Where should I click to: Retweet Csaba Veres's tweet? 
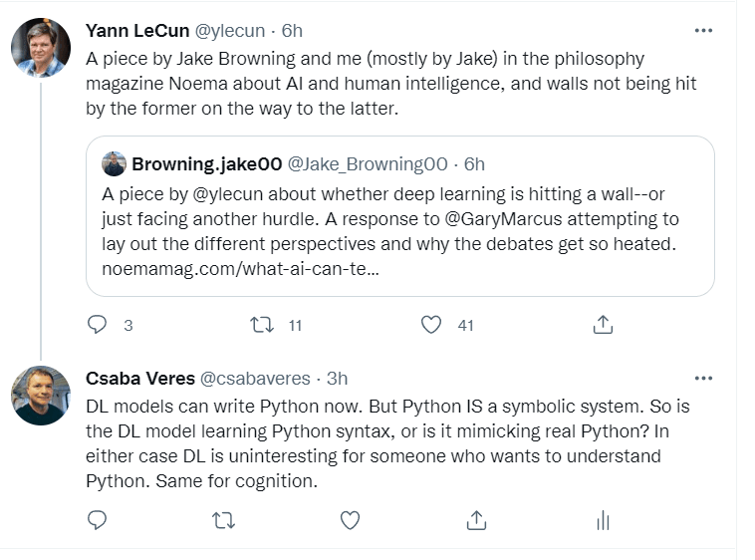225,520
